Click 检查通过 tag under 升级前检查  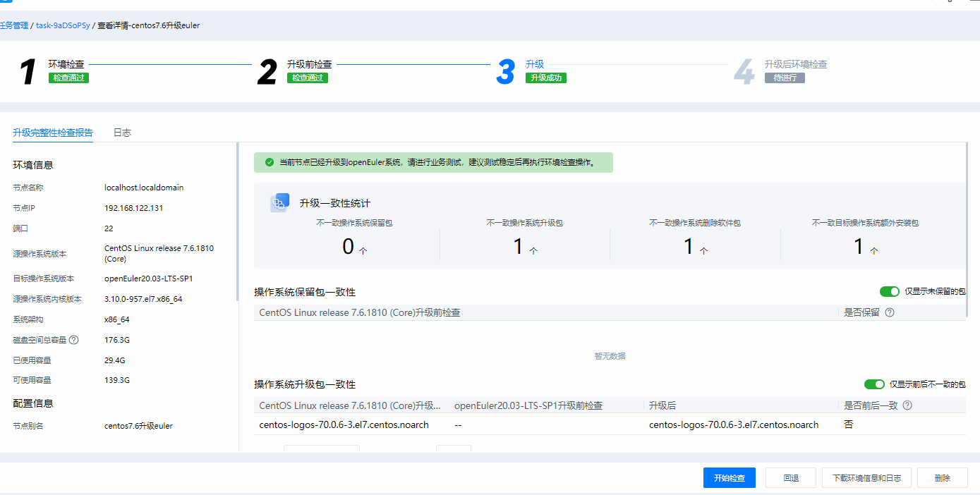308,78
